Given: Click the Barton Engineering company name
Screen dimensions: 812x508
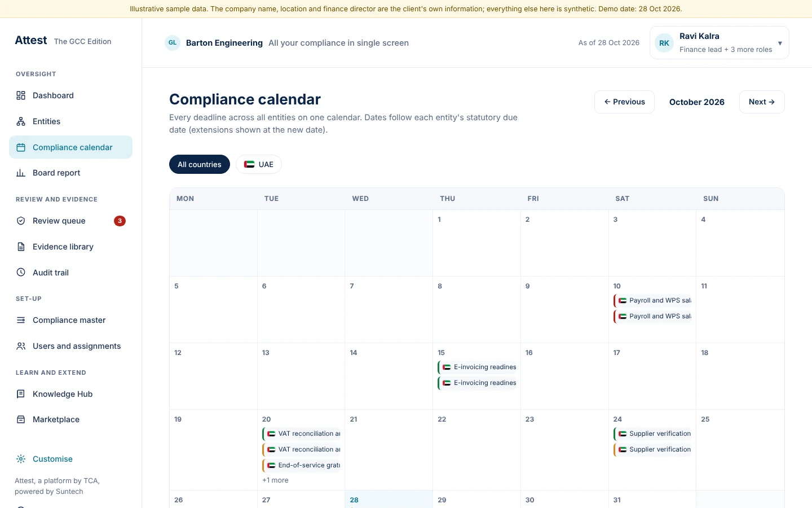Looking at the screenshot, I should pyautogui.click(x=224, y=43).
